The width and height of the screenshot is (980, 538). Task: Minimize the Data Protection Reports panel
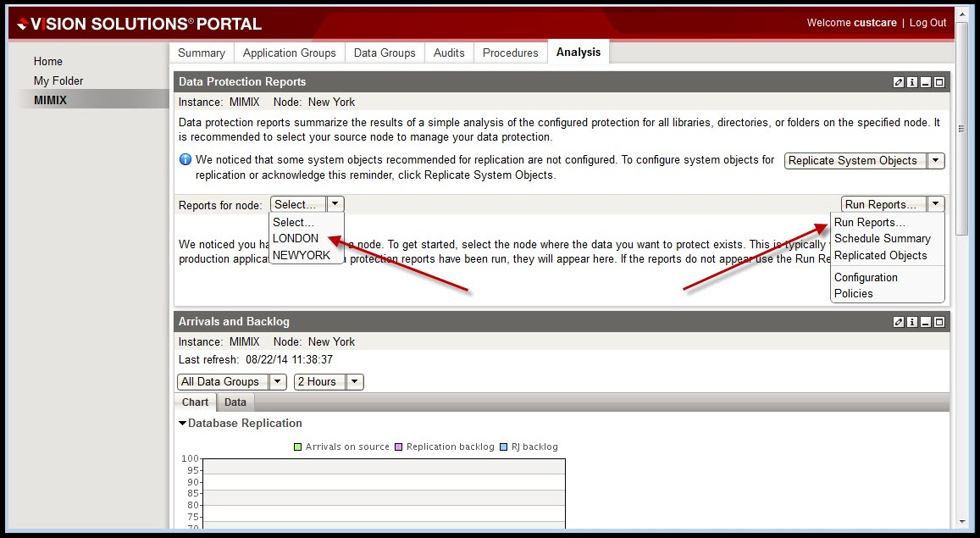point(926,82)
